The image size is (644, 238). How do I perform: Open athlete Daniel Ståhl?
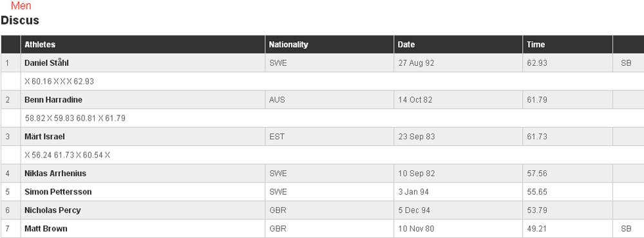pos(46,63)
